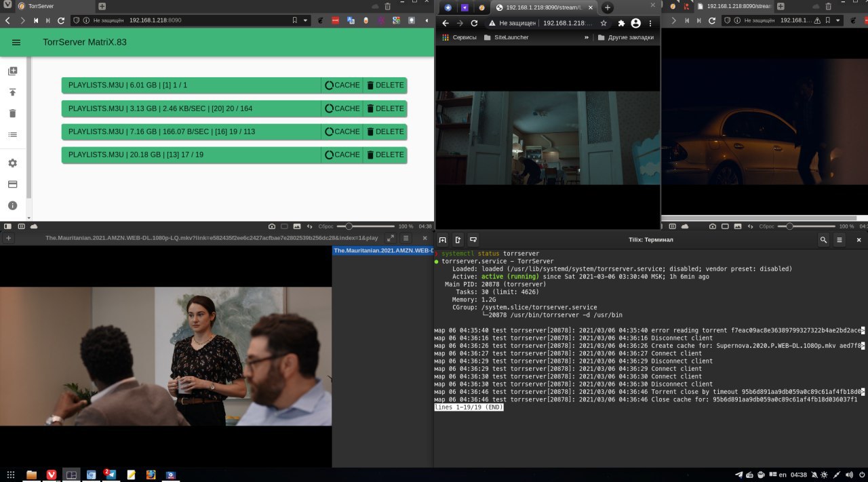The width and height of the screenshot is (868, 482).
Task: Click the add torrent icon in TorrServer sidebar
Action: pos(12,71)
